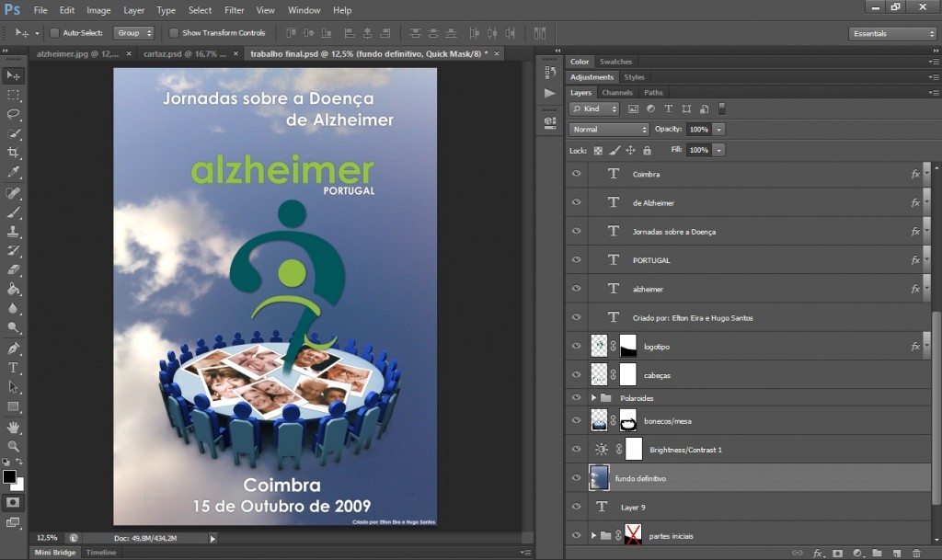Hide the Brightness/Contrast 1 layer
This screenshot has width=942, height=560.
576,449
